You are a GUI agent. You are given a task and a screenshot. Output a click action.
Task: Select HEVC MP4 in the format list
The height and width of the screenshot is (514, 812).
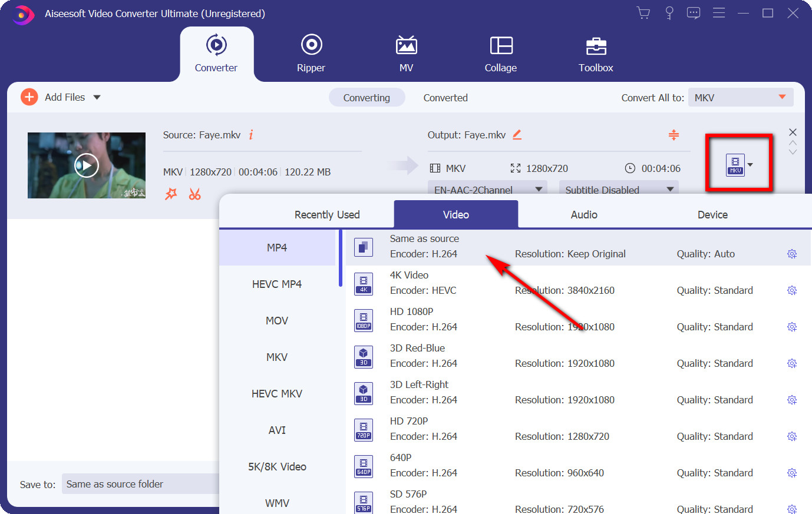(x=277, y=284)
